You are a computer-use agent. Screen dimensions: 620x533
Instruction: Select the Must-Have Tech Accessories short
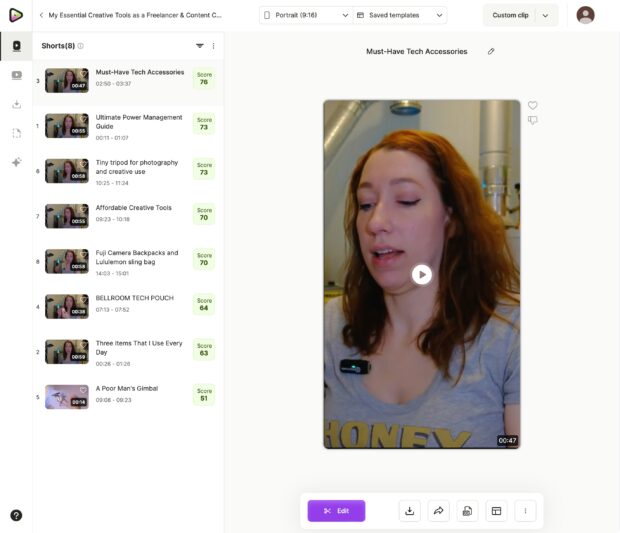[128, 81]
